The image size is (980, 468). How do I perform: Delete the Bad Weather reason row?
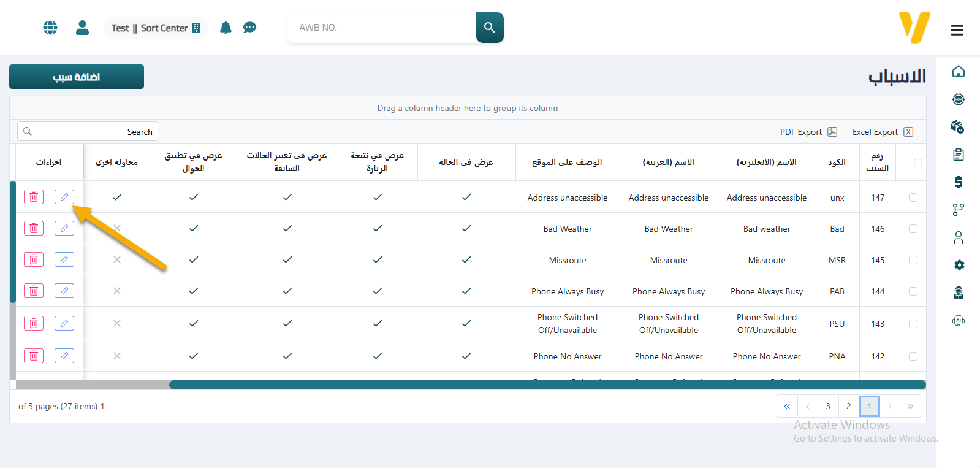pyautogui.click(x=34, y=228)
